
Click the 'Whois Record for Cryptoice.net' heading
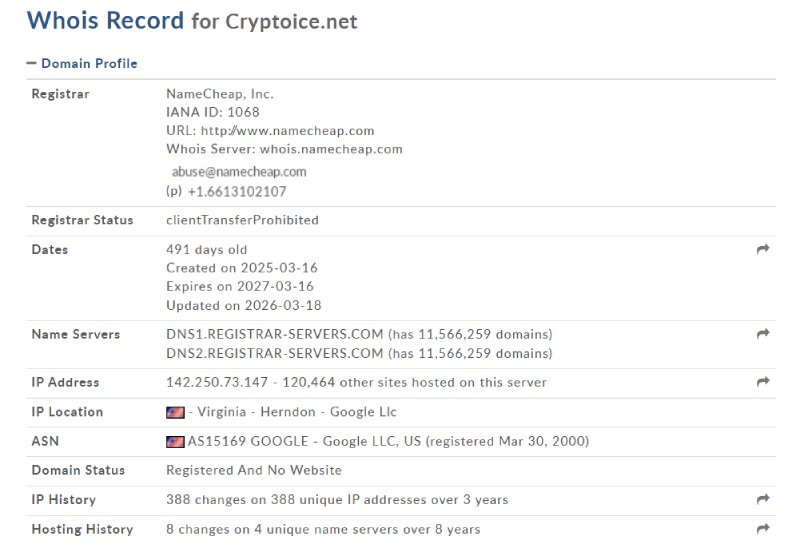pyautogui.click(x=192, y=21)
